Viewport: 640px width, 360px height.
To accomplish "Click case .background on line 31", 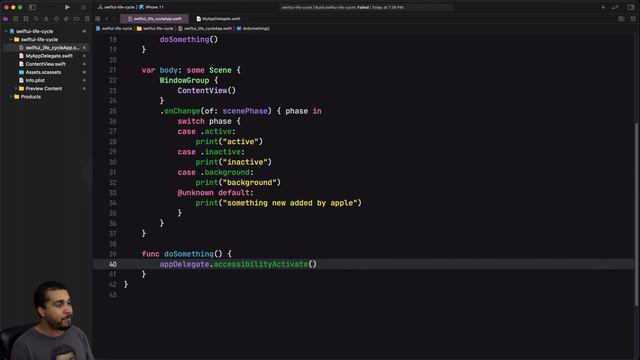I will 216,172.
